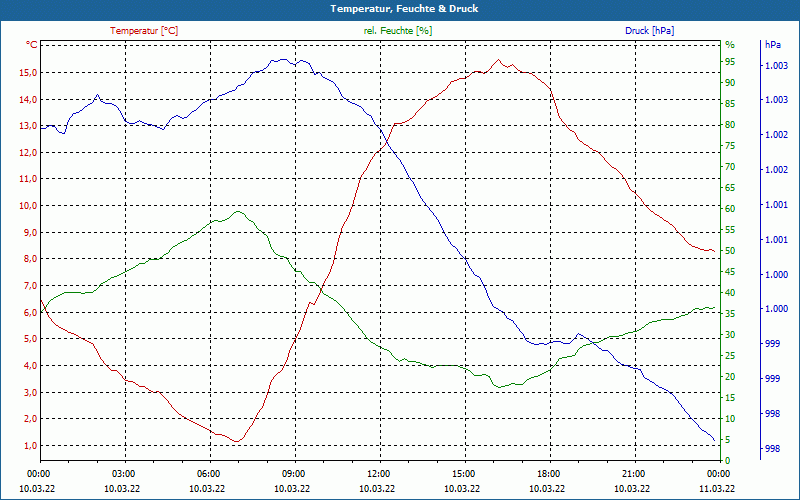Click the 90 humidity axis value

tap(730, 83)
